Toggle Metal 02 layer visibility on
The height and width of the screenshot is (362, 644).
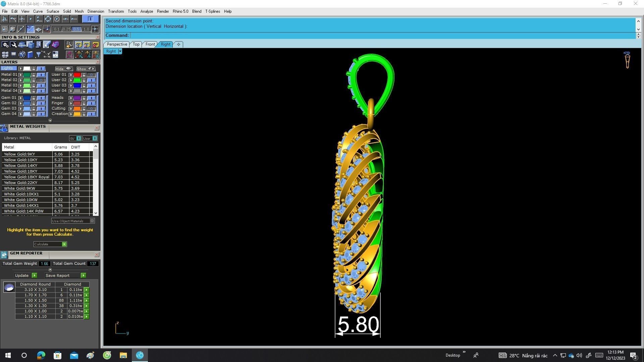[x=41, y=80]
